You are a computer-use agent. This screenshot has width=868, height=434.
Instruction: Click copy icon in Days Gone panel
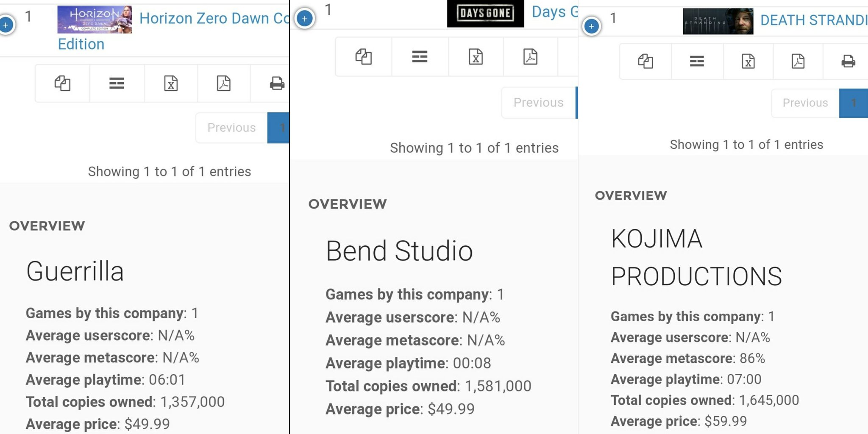point(364,56)
